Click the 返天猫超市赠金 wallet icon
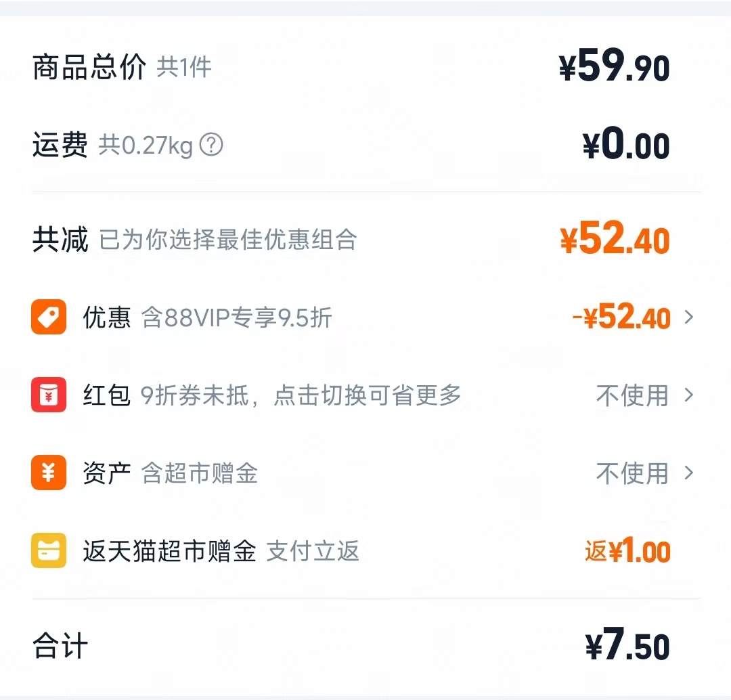Image resolution: width=731 pixels, height=700 pixels. (x=47, y=552)
